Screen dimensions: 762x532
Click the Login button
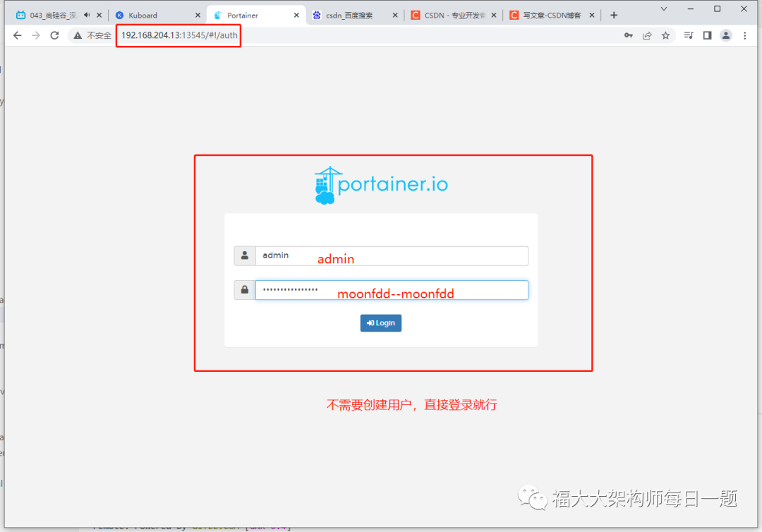point(380,323)
